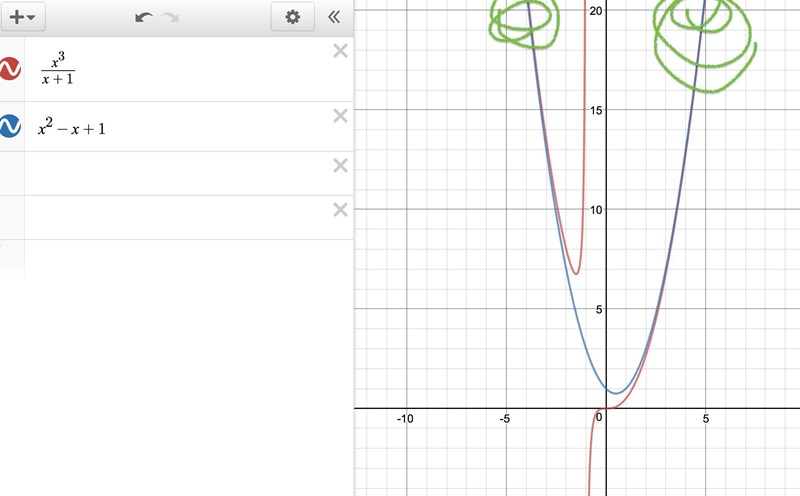The height and width of the screenshot is (496, 800).
Task: Click the graph origin
Action: 606,408
